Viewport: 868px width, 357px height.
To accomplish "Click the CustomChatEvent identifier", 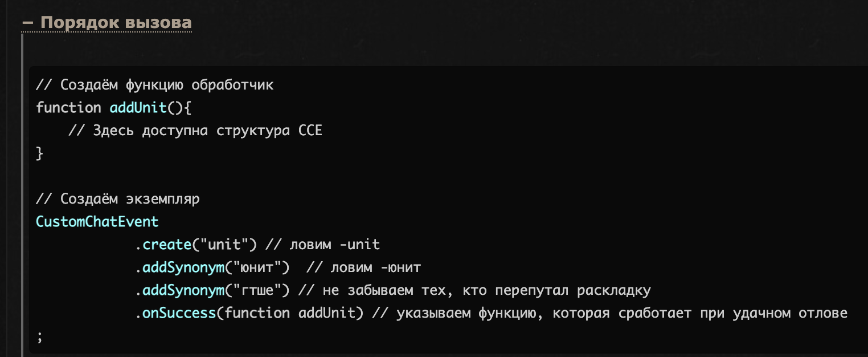I will [x=97, y=221].
